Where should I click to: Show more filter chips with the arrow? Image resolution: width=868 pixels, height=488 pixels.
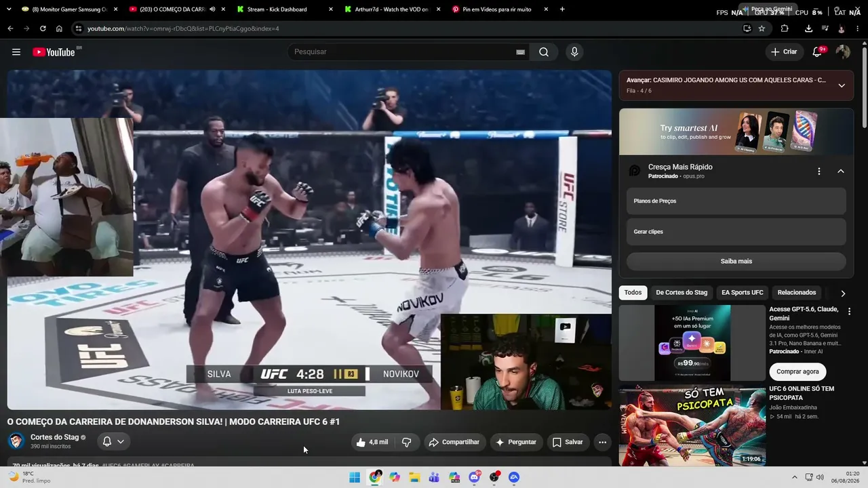(843, 293)
